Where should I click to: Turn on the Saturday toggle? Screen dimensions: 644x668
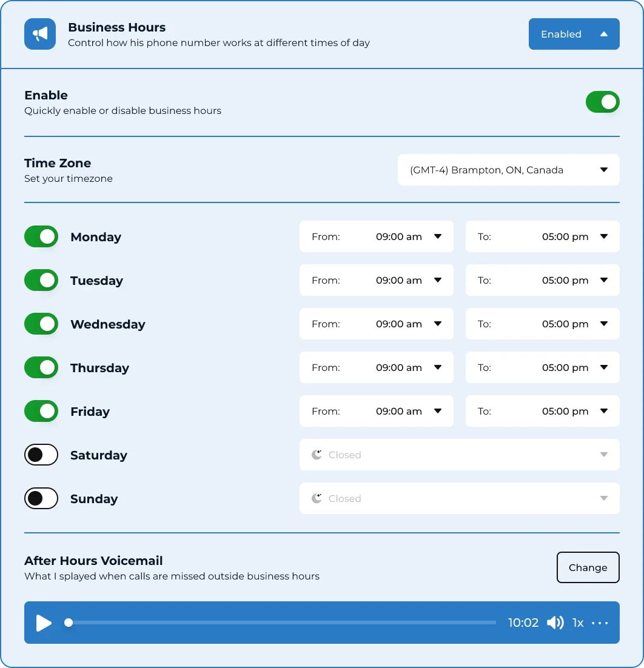[41, 455]
